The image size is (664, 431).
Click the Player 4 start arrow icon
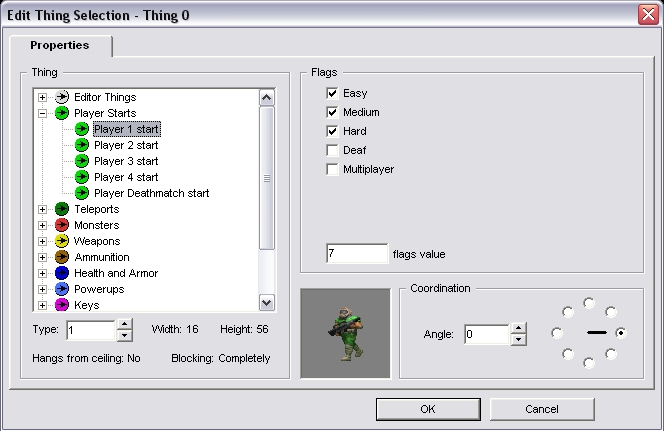82,177
